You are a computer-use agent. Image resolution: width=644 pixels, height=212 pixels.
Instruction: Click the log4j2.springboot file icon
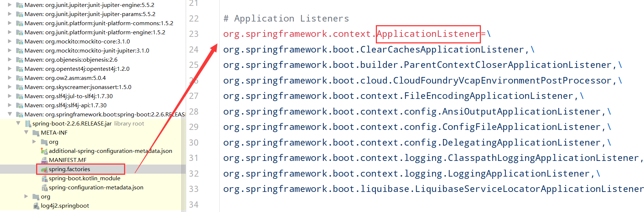coord(36,206)
